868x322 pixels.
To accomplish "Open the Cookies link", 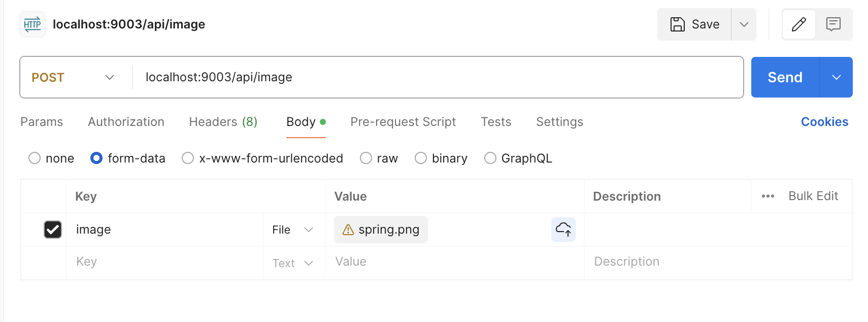I will click(x=824, y=122).
